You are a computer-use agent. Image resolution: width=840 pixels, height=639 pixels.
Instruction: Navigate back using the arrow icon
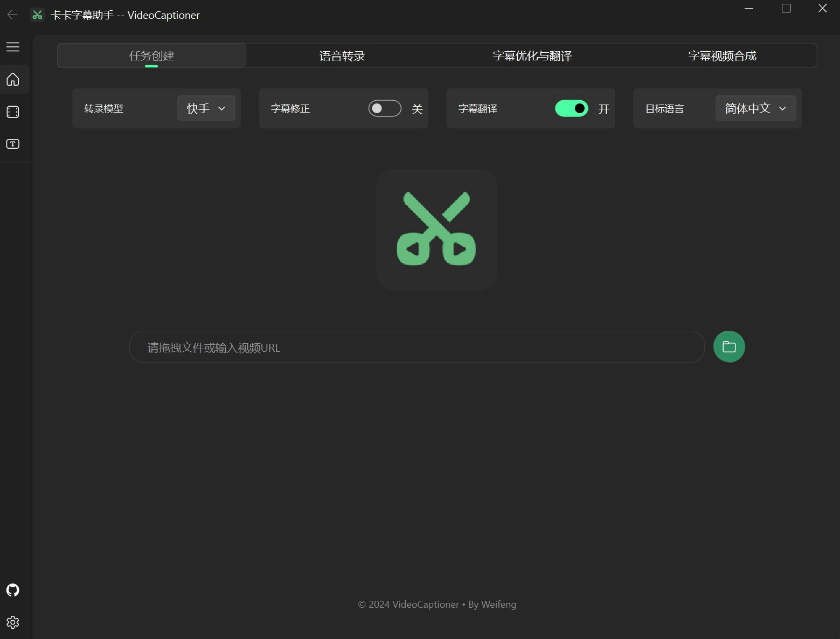(12, 15)
